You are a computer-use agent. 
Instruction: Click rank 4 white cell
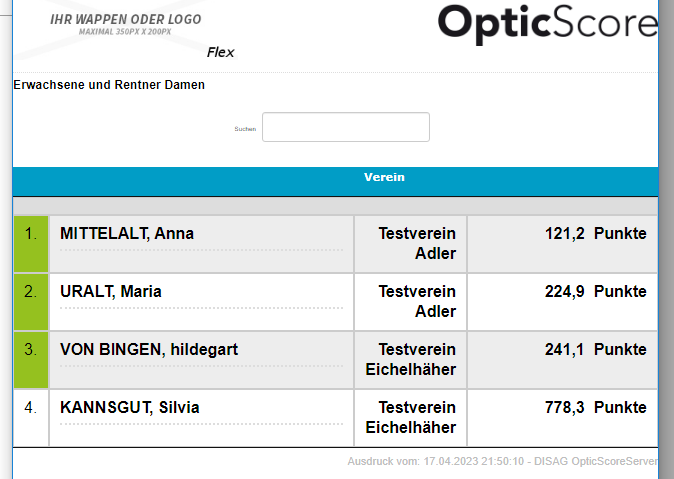(31, 417)
